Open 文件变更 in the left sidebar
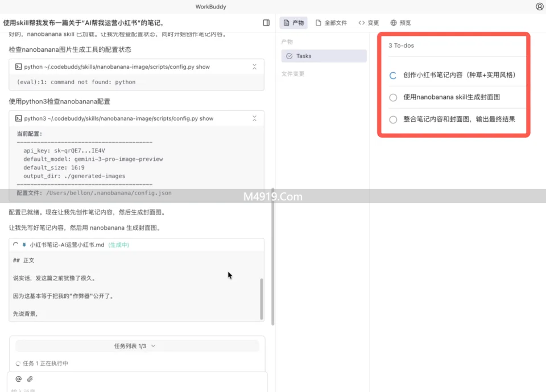The image size is (546, 392). point(292,73)
